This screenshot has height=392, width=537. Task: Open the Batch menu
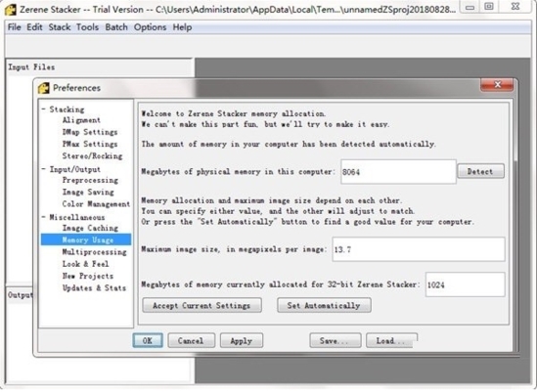point(116,27)
